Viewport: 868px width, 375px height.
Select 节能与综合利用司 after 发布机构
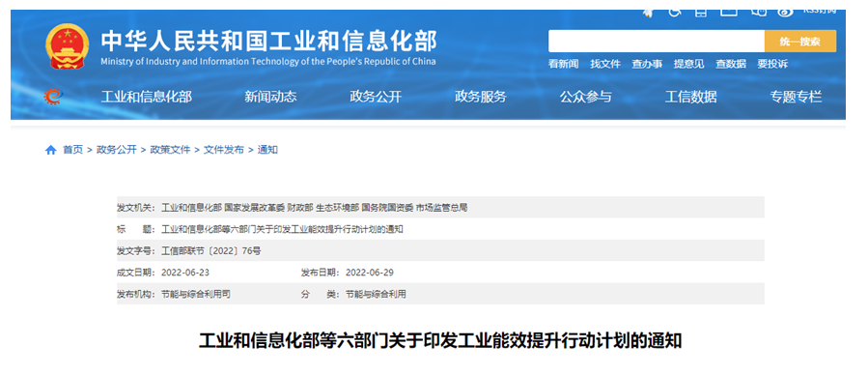195,294
